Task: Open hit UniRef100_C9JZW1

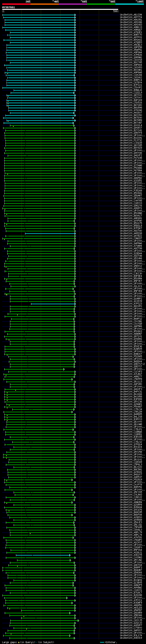Action: (131, 321)
